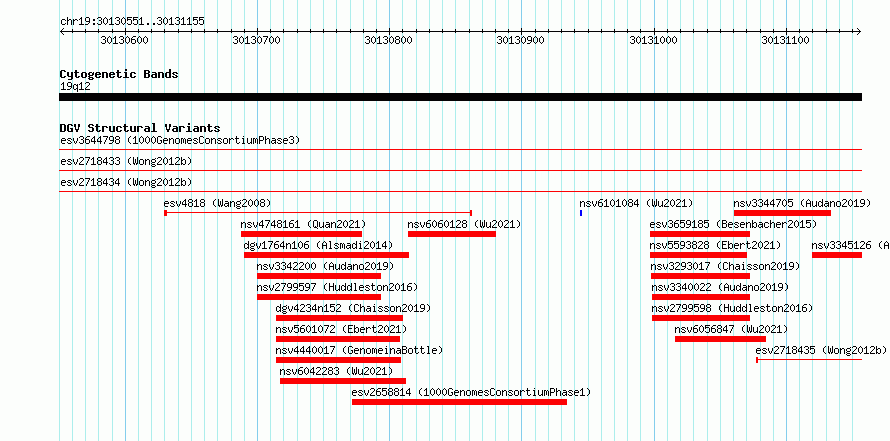Click the red bar under esv2658814
Viewport: 890px width, 441px height.
[459, 402]
